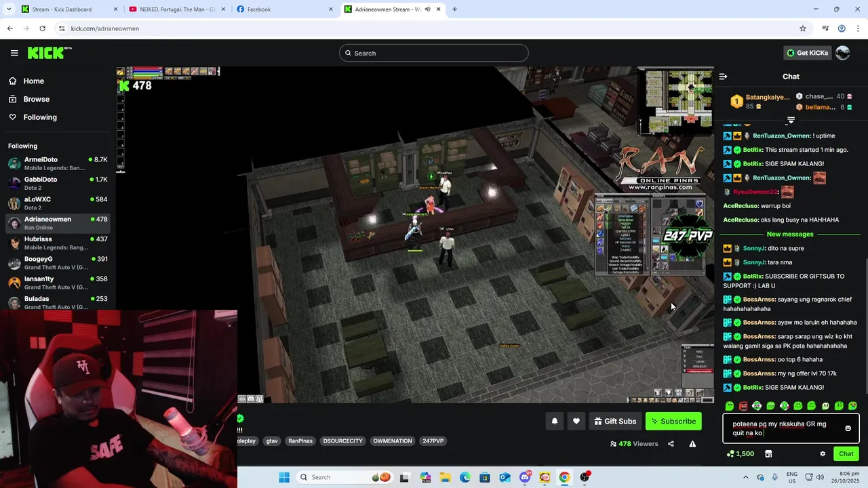Toggle stream notifications bell

[554, 421]
